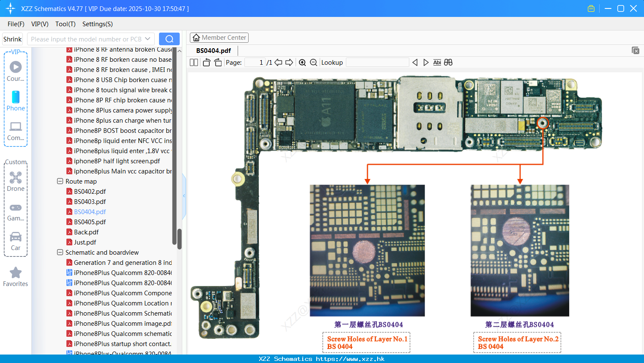Click the file tree vertical scrollbar
This screenshot has height=363, width=644.
click(179, 239)
